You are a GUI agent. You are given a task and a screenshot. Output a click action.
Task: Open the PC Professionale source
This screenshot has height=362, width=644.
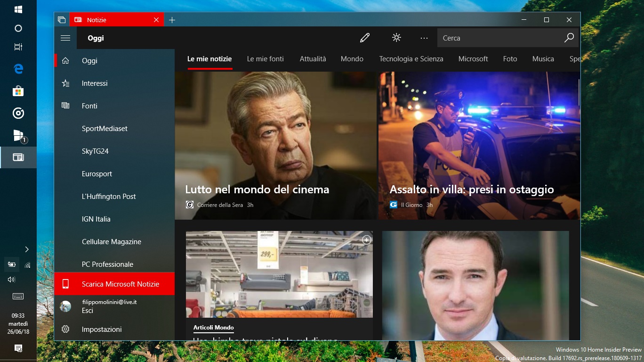114,263
